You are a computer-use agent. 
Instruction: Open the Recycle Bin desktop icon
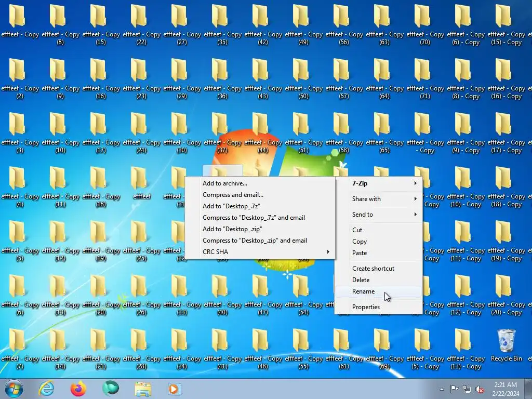click(x=506, y=345)
